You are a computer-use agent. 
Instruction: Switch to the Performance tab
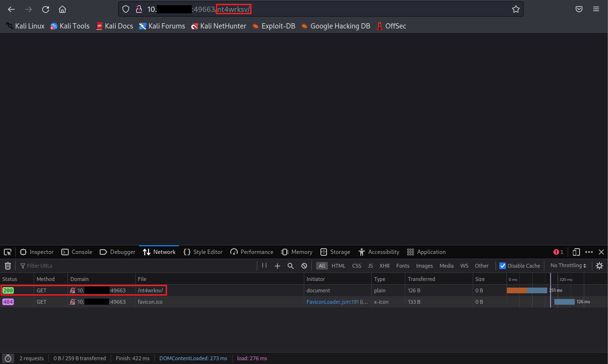[252, 252]
